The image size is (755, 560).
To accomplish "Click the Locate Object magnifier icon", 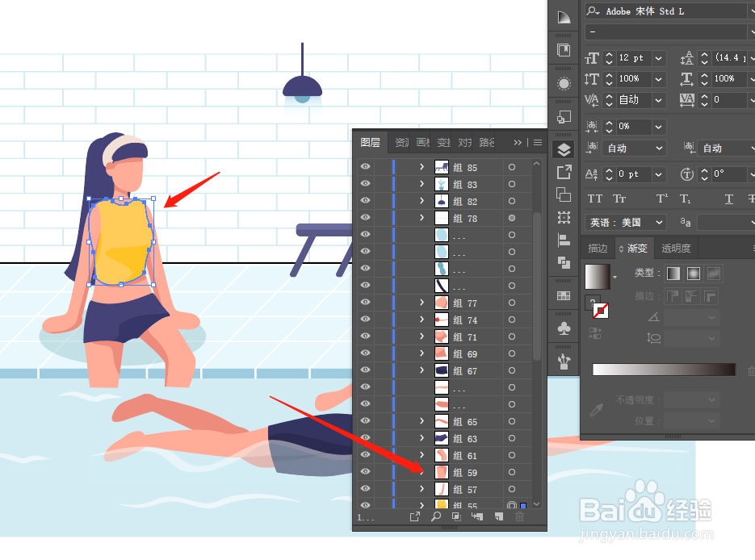I will (x=436, y=516).
